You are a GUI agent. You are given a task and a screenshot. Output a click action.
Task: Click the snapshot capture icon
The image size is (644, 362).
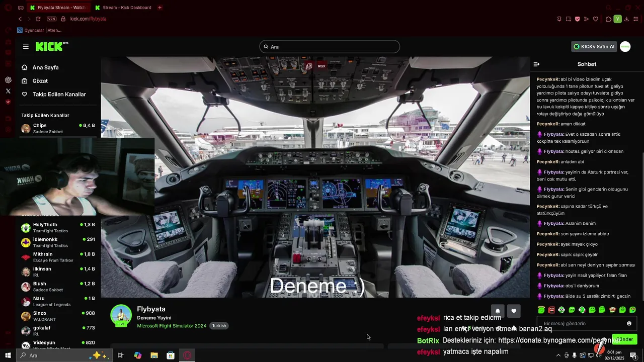coord(568,19)
